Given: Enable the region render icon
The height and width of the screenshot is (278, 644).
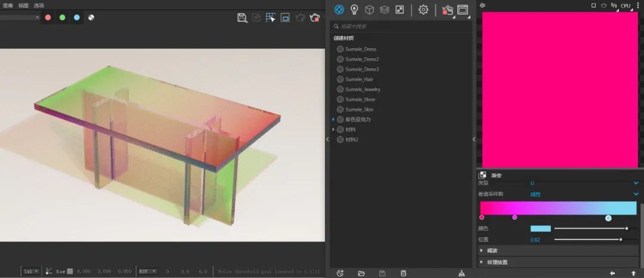Looking at the screenshot, I should pyautogui.click(x=285, y=18).
